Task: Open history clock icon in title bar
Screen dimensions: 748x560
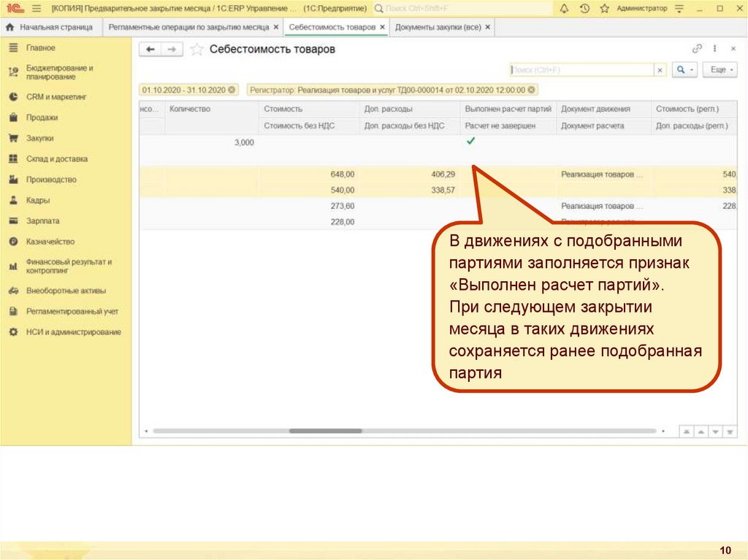Action: pyautogui.click(x=584, y=9)
